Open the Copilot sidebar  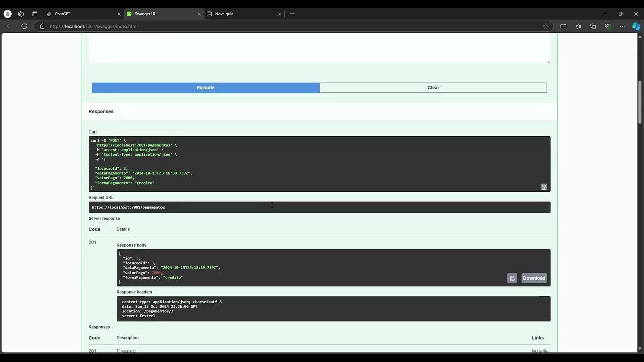click(x=636, y=26)
